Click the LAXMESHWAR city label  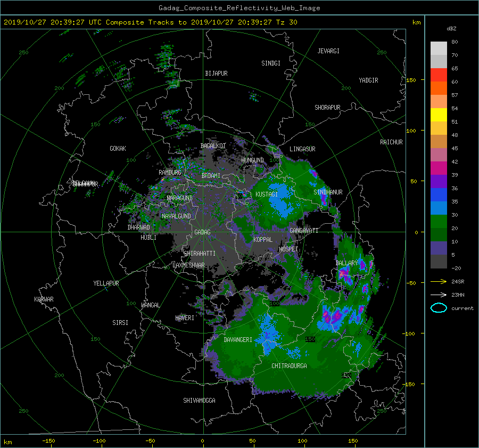tap(188, 265)
